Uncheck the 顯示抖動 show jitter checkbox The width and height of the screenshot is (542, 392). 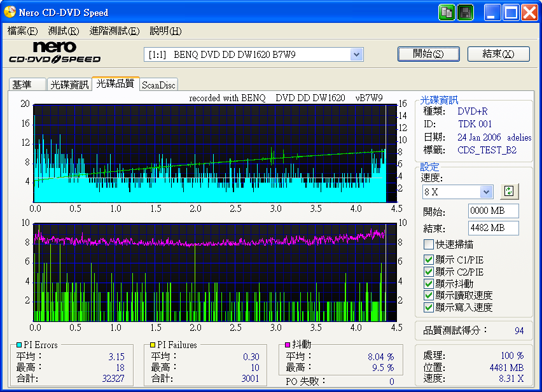click(x=428, y=284)
